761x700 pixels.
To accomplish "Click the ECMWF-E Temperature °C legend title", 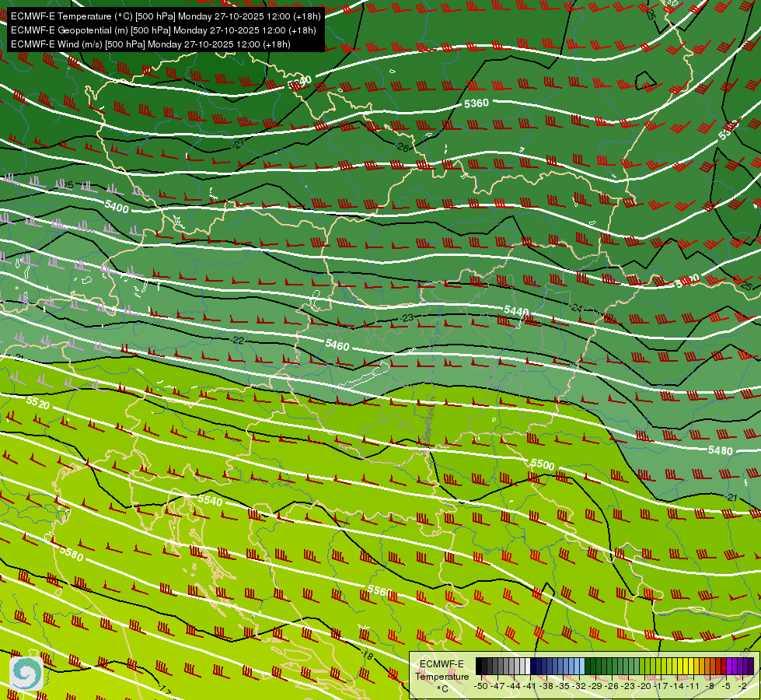I will pos(442,676).
